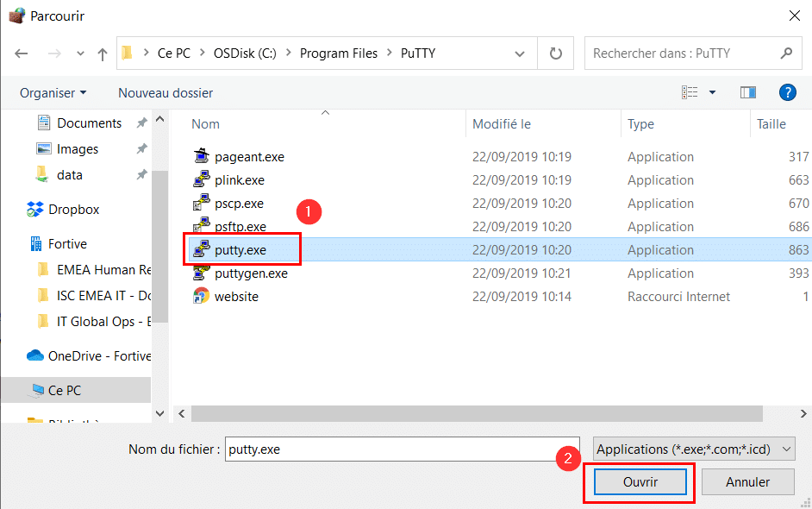Select Dropbox in the navigation pane

[x=73, y=210]
